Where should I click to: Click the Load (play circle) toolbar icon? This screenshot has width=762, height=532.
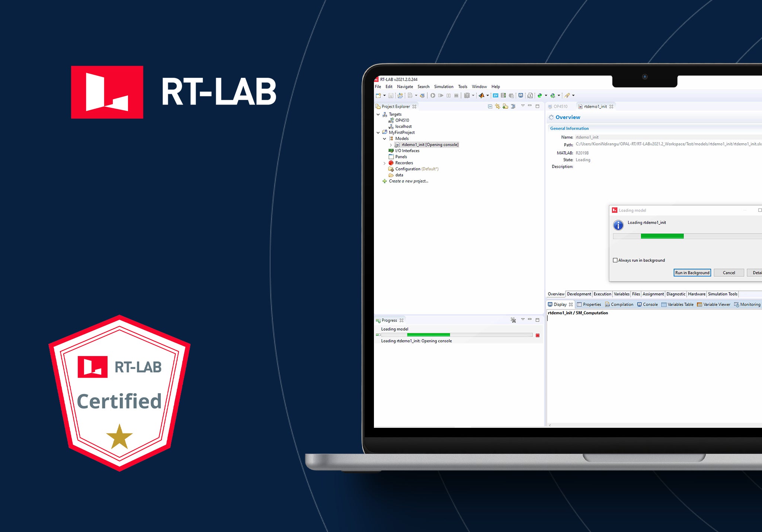pos(433,96)
